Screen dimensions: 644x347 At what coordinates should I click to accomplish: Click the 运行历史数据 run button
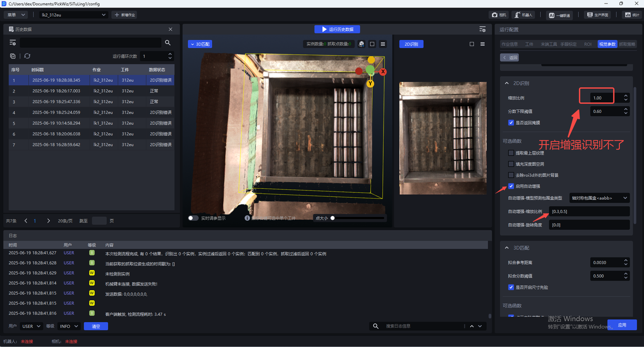tap(337, 29)
